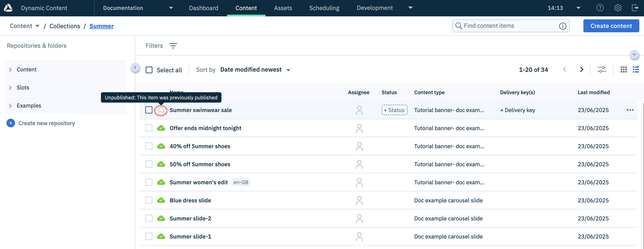Viewport: 644px width, 249px height.
Task: Open column customization sliders icon
Action: click(602, 70)
